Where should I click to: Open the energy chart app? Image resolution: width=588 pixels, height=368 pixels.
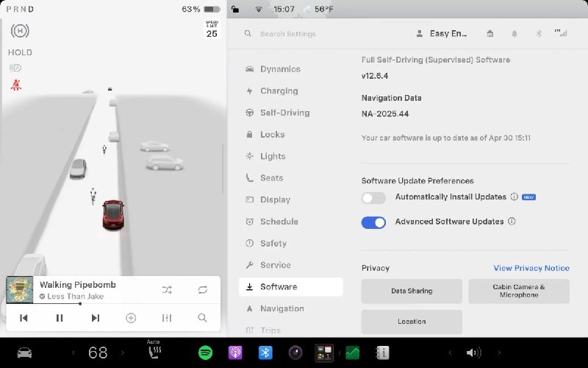(353, 353)
